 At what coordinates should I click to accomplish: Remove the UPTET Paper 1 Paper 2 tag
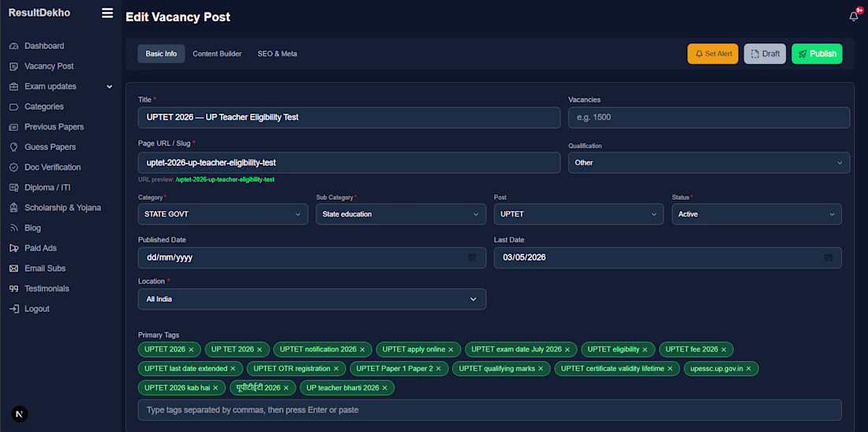439,368
